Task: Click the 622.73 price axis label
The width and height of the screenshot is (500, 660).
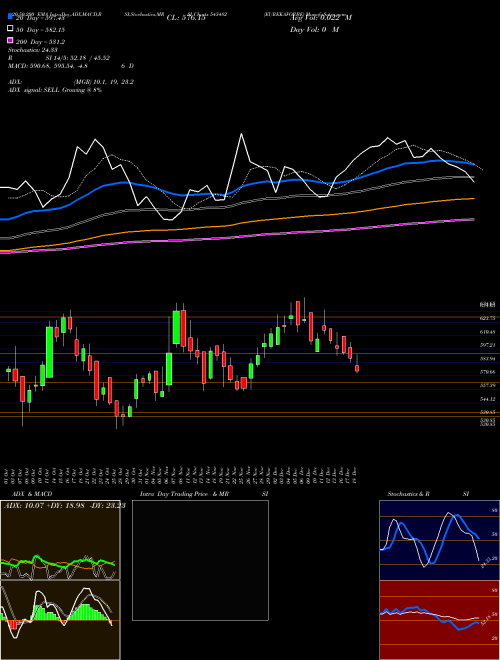Action: 487,319
